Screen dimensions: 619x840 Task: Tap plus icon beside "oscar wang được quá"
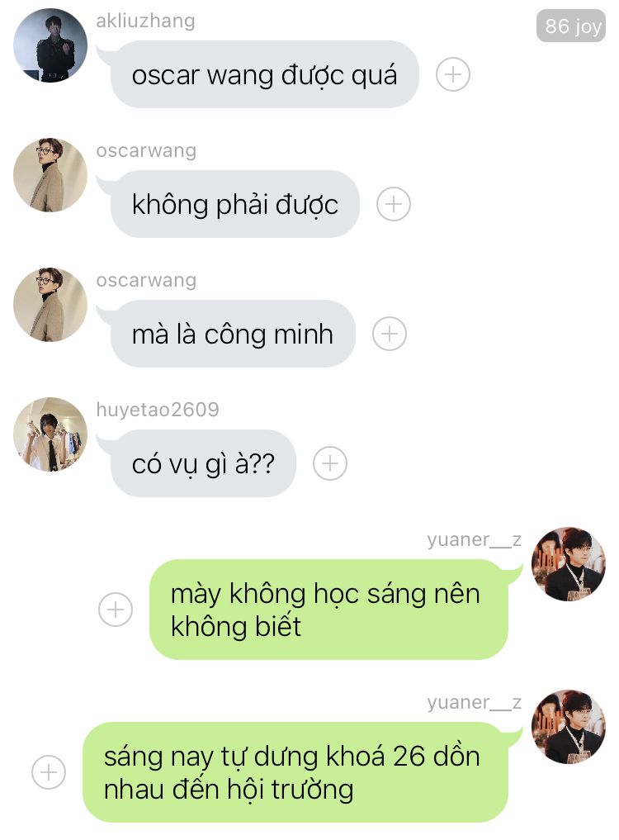[x=452, y=74]
